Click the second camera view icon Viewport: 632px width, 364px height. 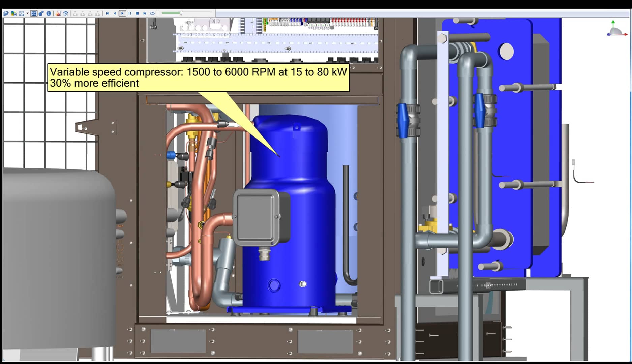pos(83,13)
